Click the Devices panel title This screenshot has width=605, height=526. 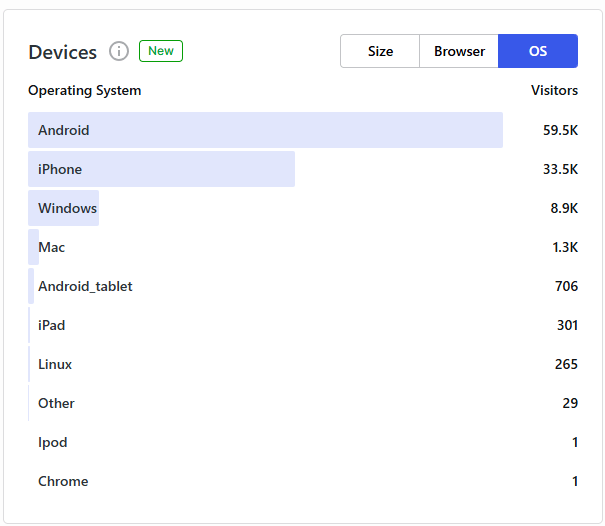pos(63,52)
